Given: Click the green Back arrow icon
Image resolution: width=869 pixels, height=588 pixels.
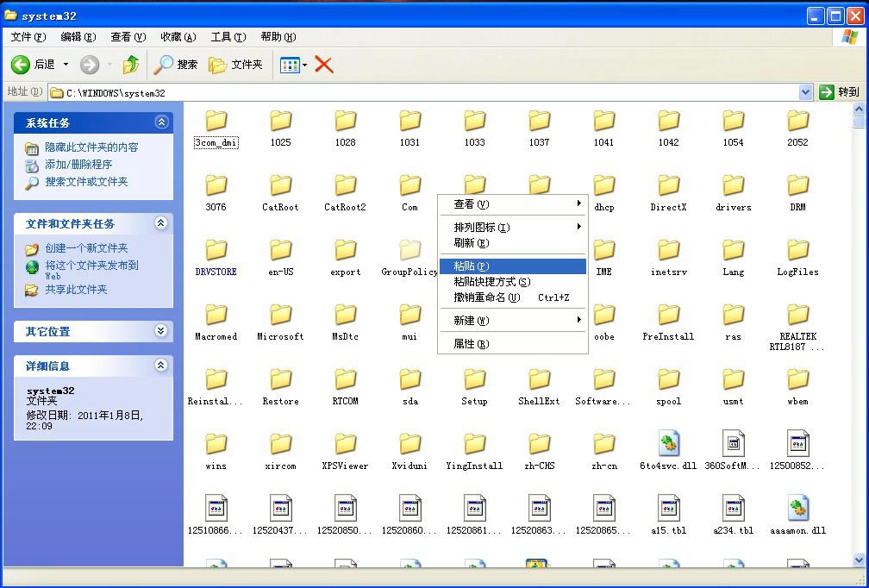Looking at the screenshot, I should [21, 65].
